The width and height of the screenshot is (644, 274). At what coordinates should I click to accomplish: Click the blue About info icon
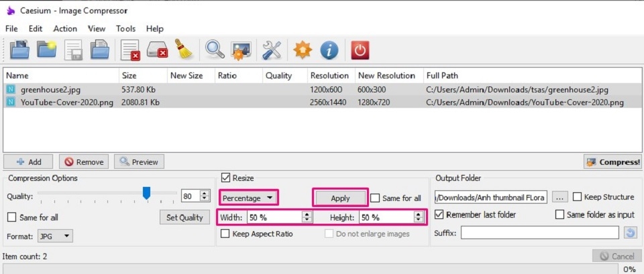pos(329,50)
